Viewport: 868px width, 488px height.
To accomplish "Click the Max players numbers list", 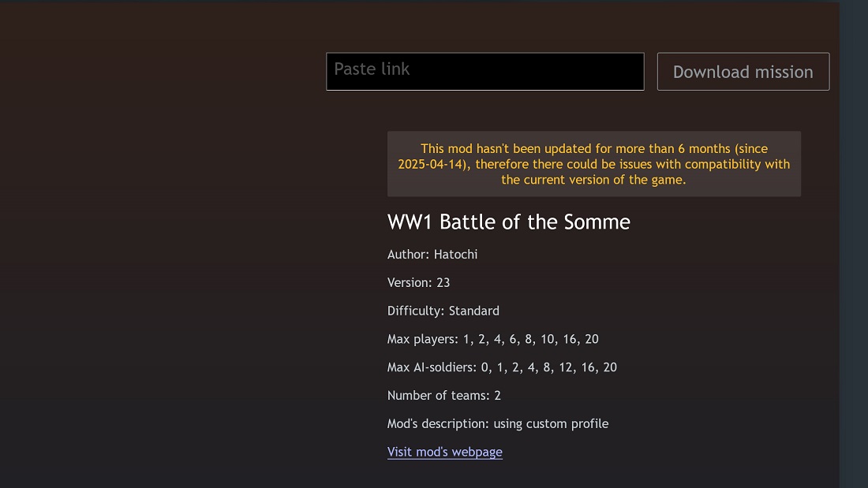I will coord(531,339).
